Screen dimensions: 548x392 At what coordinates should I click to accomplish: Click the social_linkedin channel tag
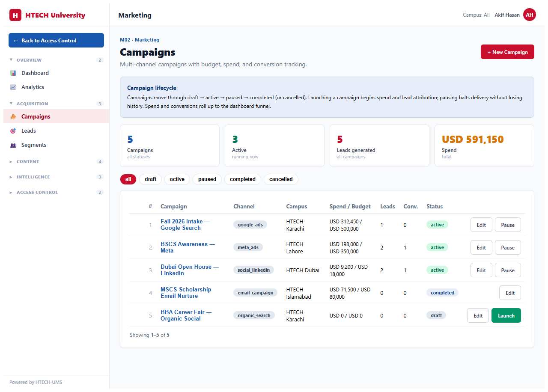(x=253, y=270)
